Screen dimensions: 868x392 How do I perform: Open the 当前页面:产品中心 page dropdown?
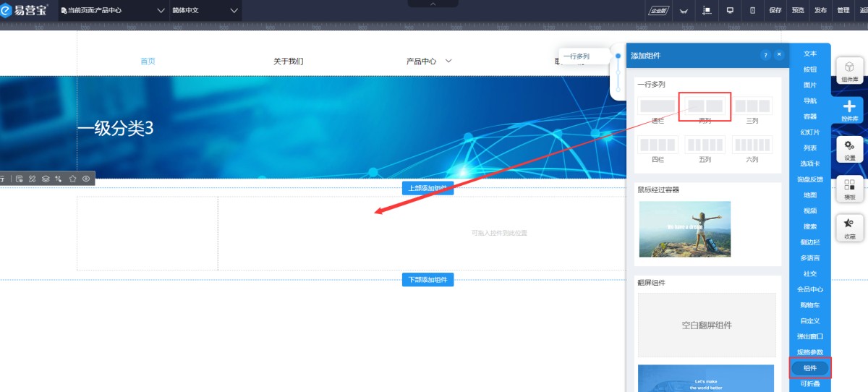[x=114, y=10]
